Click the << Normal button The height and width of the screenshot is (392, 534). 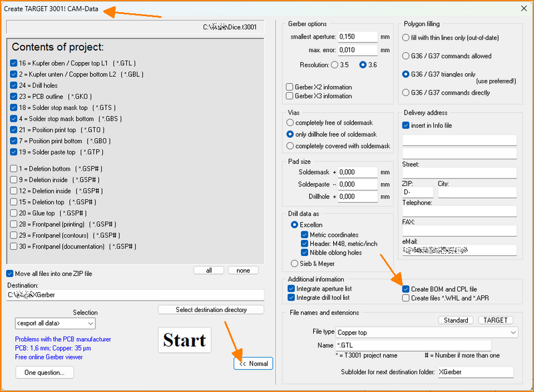coord(253,363)
